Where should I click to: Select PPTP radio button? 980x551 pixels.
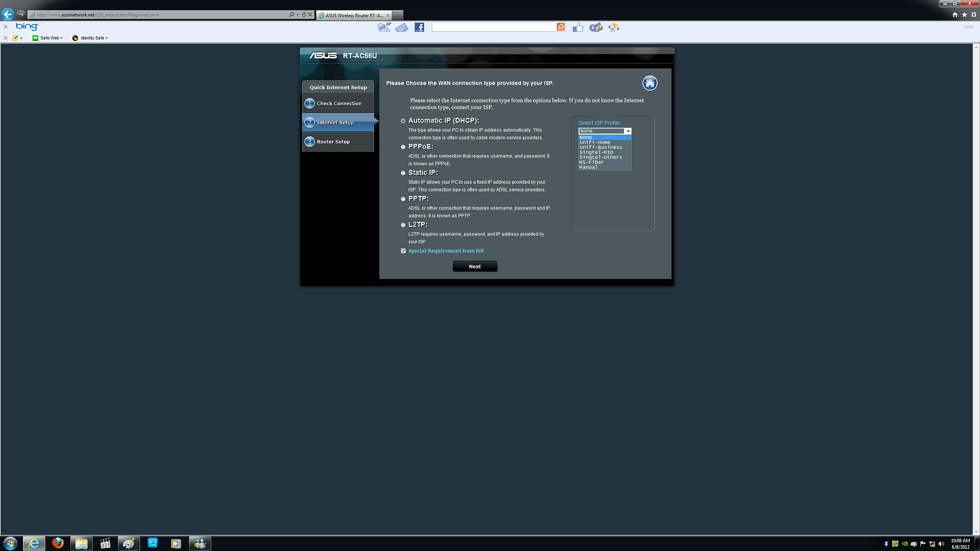pyautogui.click(x=403, y=199)
